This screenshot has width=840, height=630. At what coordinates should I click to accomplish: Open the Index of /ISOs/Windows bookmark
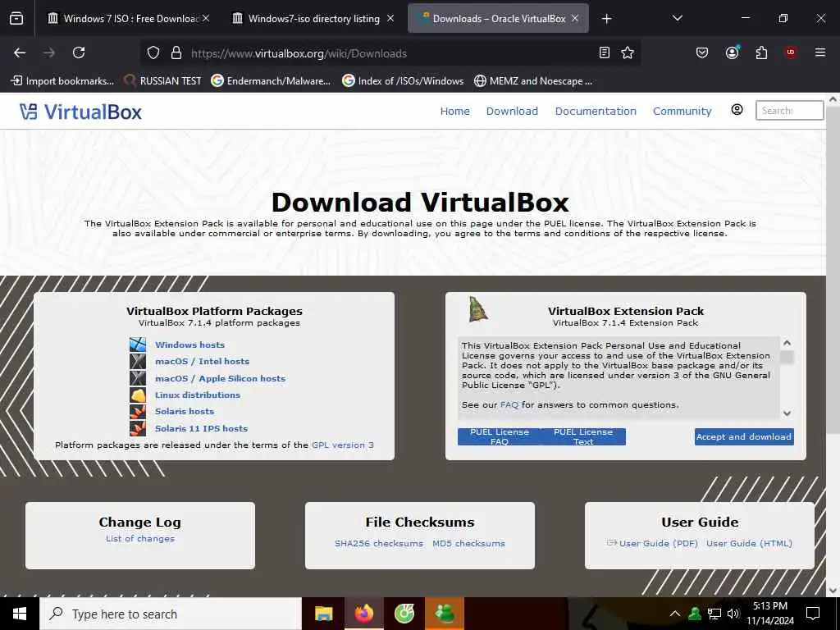point(403,81)
